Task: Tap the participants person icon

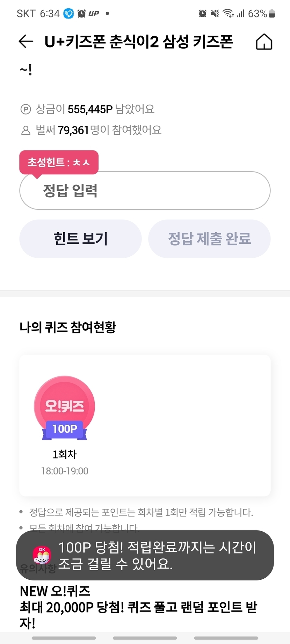Action: pyautogui.click(x=26, y=131)
